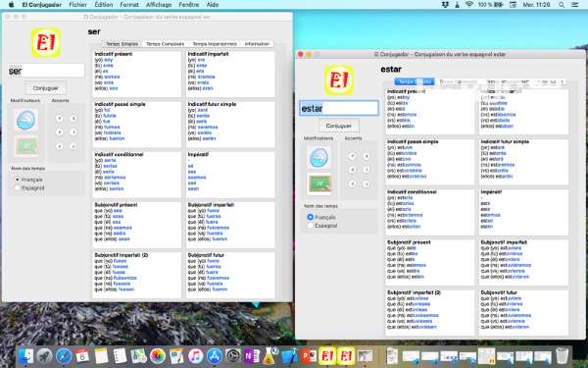Click éramos in ser Indicatif imparfait
Viewport: 588px width, 368px height.
207,77
